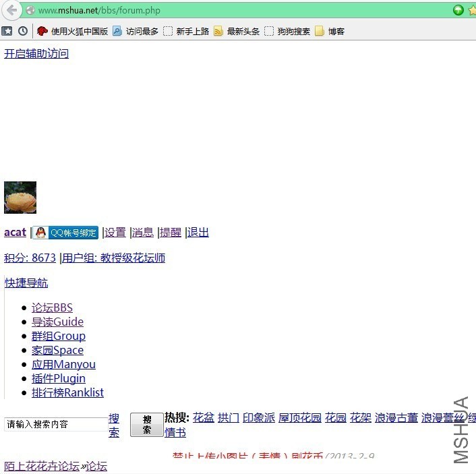476x474 pixels.
Task: Open the 新手上路 bookmark
Action: (x=186, y=31)
